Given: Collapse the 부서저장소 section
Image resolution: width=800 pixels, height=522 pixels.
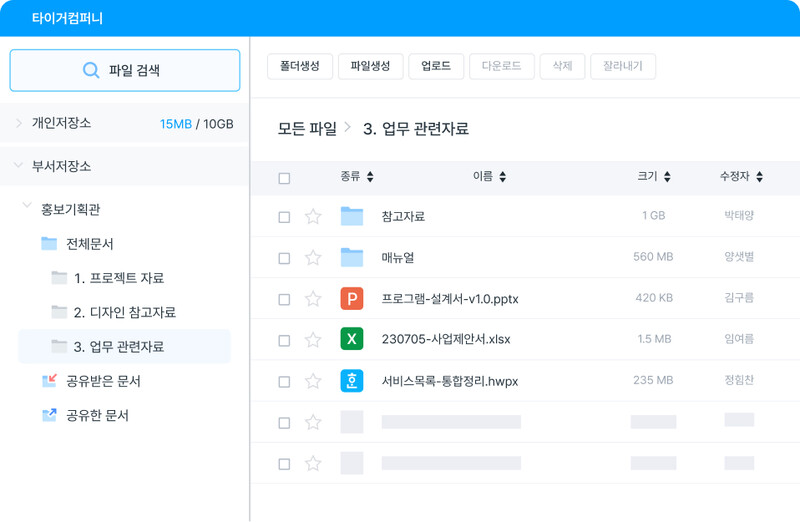Looking at the screenshot, I should [18, 166].
